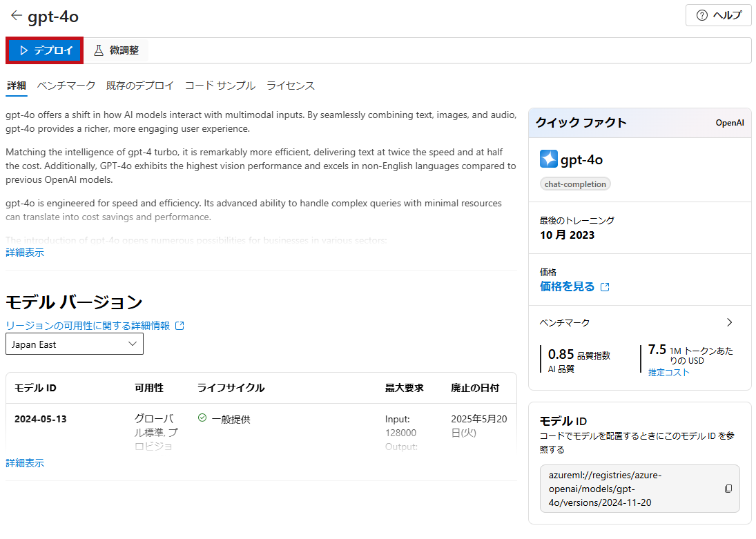Click the AI 品質 label
The height and width of the screenshot is (539, 756).
pos(561,369)
